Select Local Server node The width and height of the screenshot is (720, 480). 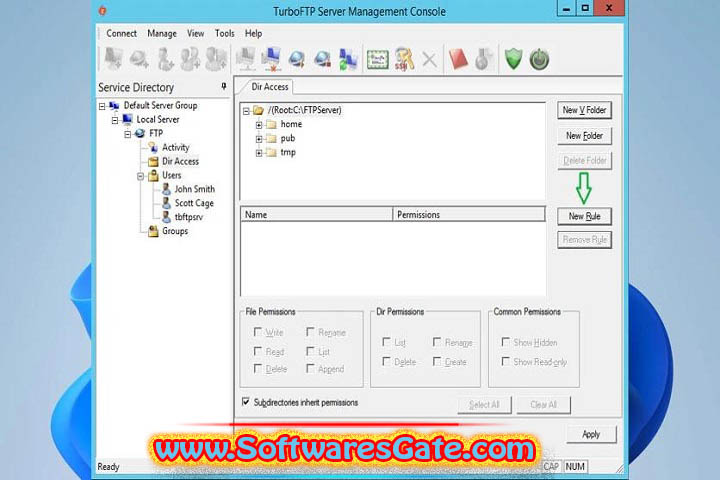(x=158, y=119)
